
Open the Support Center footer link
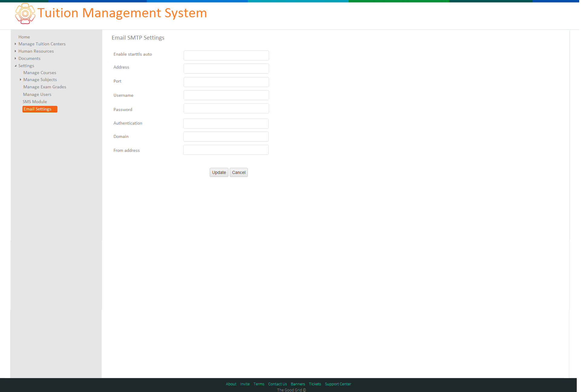(x=338, y=384)
